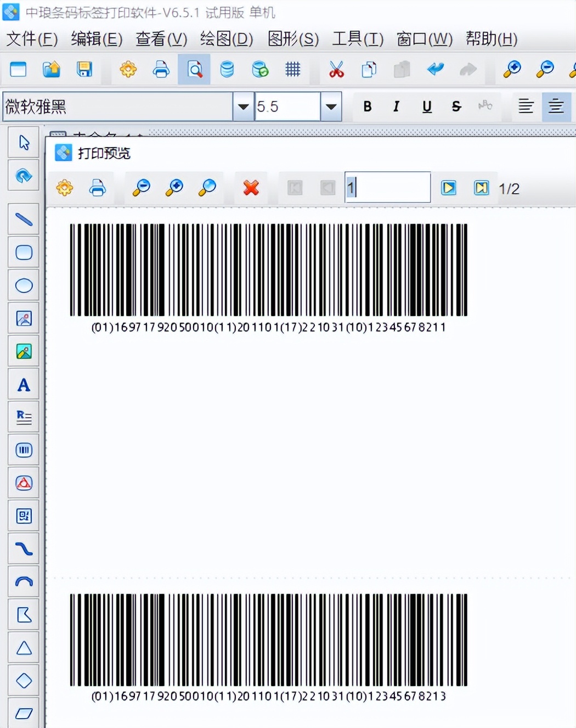Open the 工具(T) menu
Viewport: 576px width, 728px height.
(358, 39)
